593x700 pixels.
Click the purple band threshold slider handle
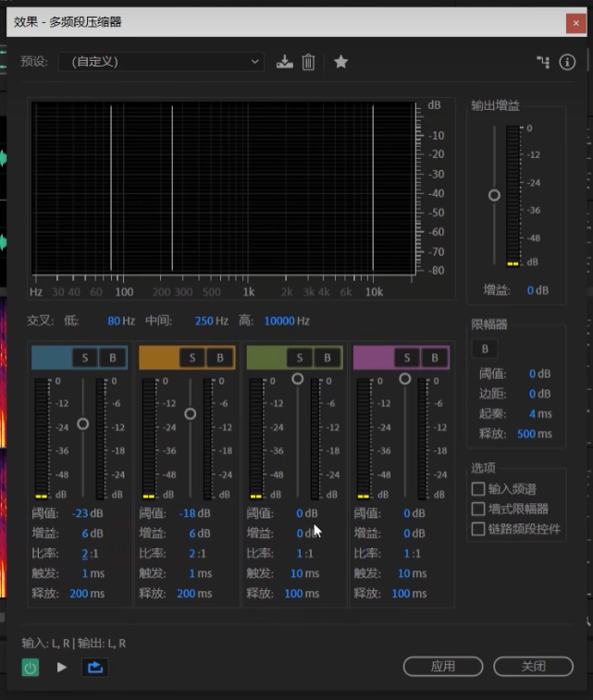click(405, 379)
